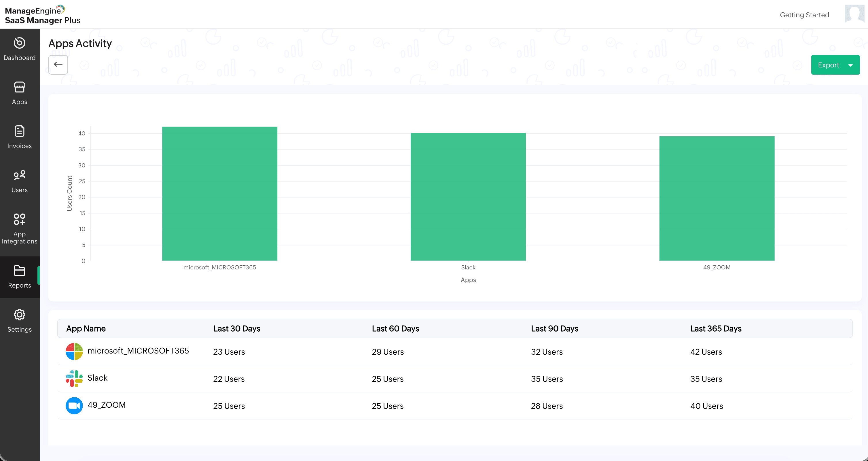The height and width of the screenshot is (461, 868).
Task: Go back using the arrow button
Action: pyautogui.click(x=58, y=65)
